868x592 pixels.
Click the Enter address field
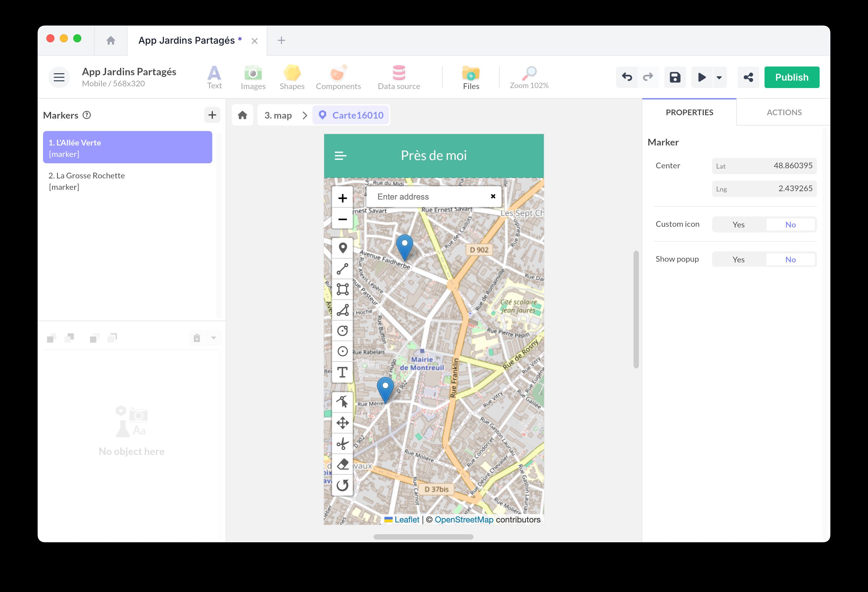430,197
